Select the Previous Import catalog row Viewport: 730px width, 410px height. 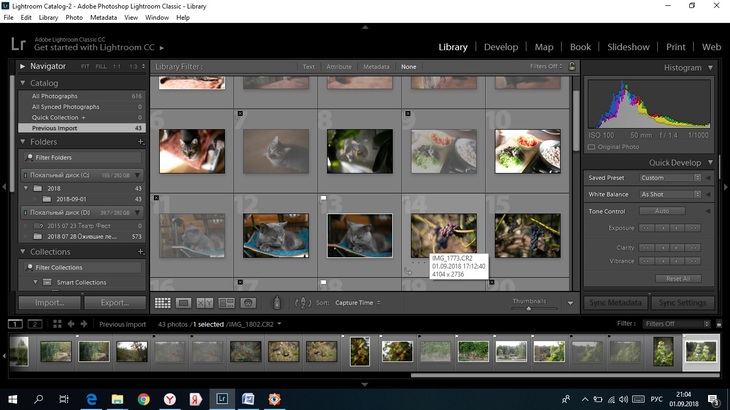[x=82, y=128]
